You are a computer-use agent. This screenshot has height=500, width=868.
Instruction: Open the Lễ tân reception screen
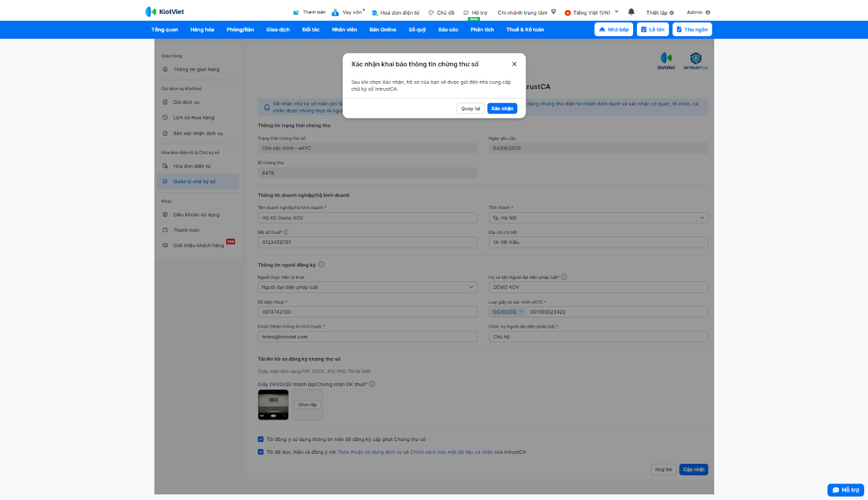(x=652, y=29)
